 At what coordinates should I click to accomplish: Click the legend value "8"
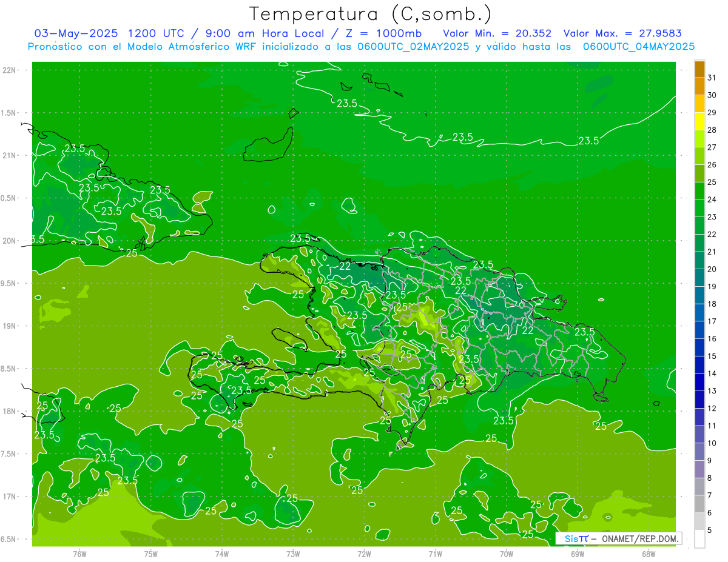pos(710,478)
